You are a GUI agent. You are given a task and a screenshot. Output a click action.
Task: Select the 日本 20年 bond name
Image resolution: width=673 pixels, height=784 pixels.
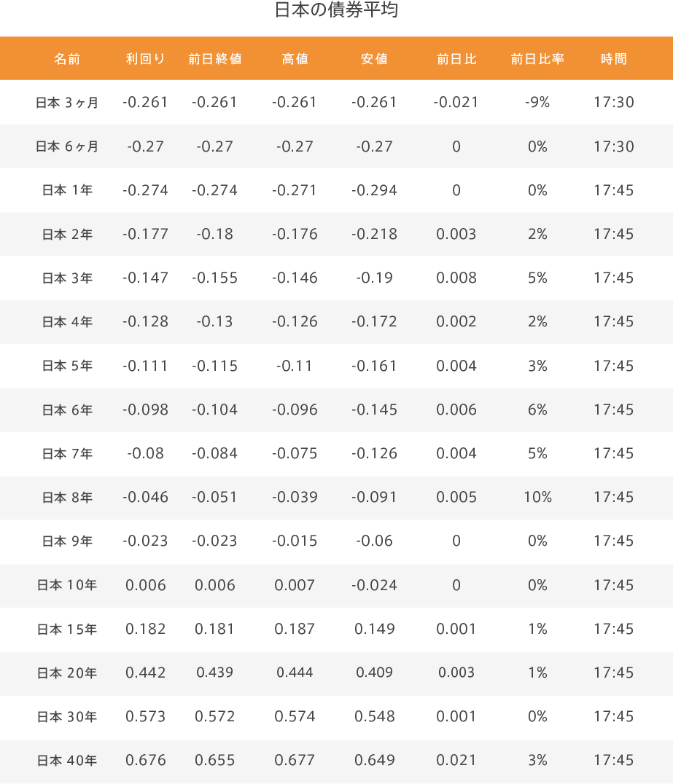(67, 673)
